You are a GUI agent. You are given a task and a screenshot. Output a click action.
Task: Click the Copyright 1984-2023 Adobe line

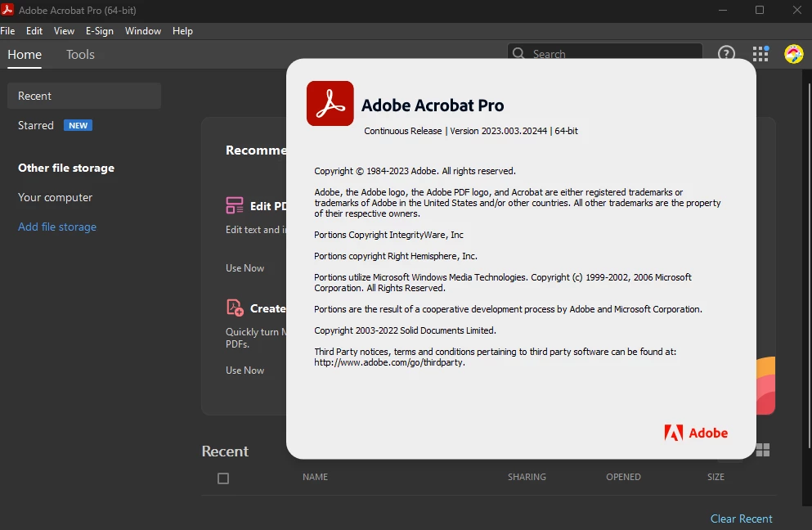click(x=415, y=171)
